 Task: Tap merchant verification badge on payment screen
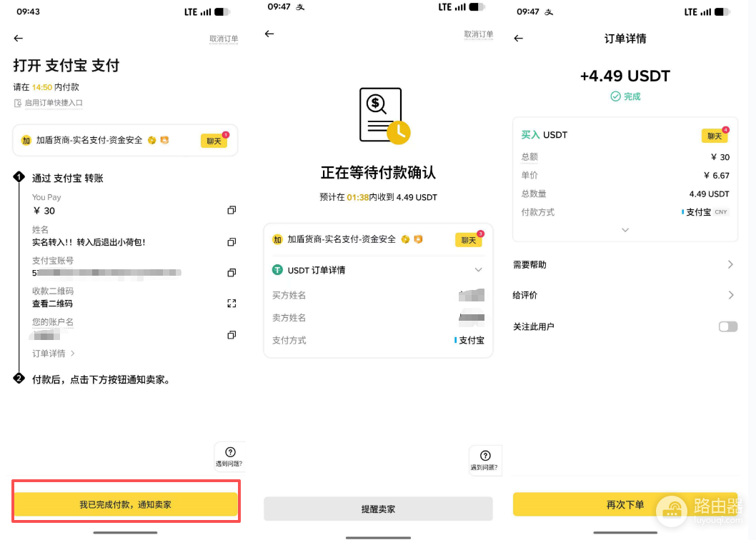pos(152,140)
